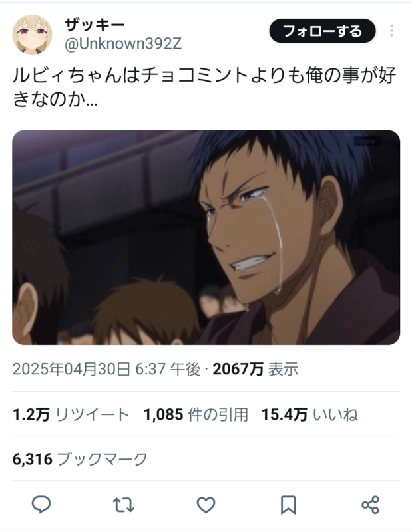
Task: Like the tweet with the heart icon
Action: click(206, 505)
